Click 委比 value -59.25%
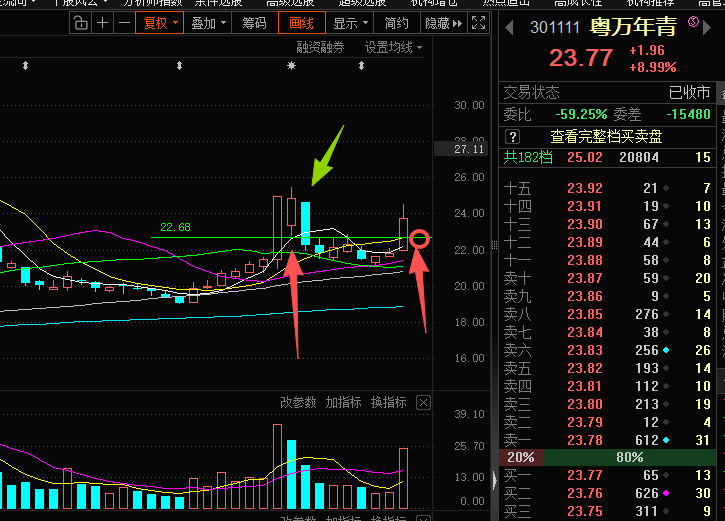This screenshot has width=725, height=521. (x=581, y=114)
